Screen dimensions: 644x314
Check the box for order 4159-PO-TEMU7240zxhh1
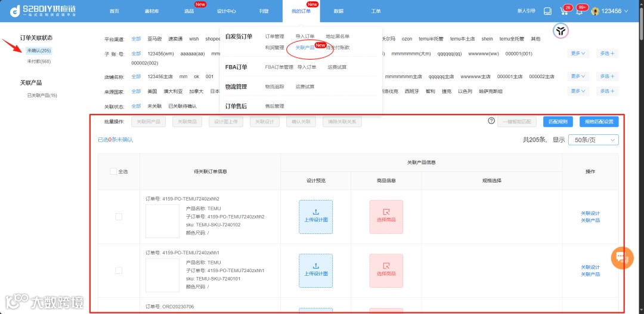coord(119,270)
